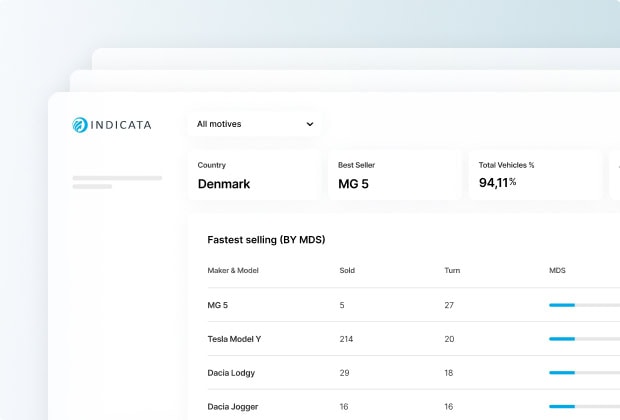Select the Country Denmark card
This screenshot has height=420, width=620.
point(254,175)
